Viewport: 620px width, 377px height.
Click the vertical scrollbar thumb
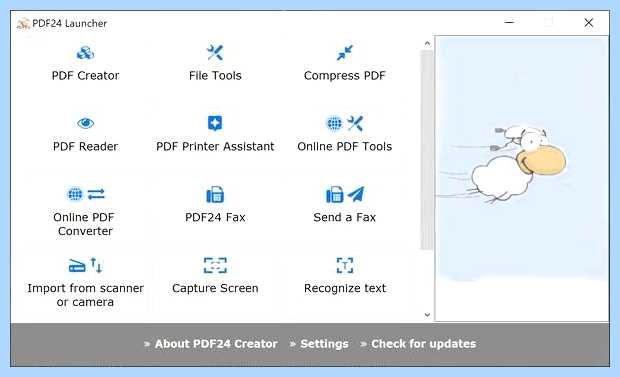(x=427, y=150)
